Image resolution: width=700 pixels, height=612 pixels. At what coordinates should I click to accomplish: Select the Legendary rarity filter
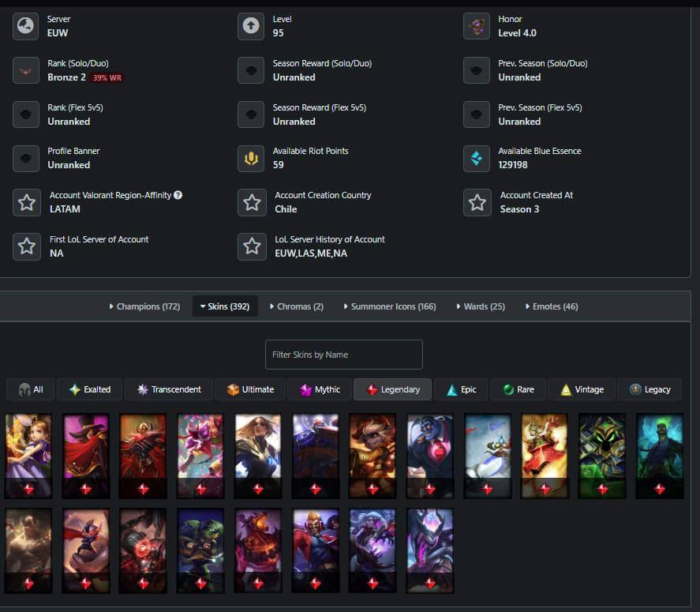coord(393,389)
